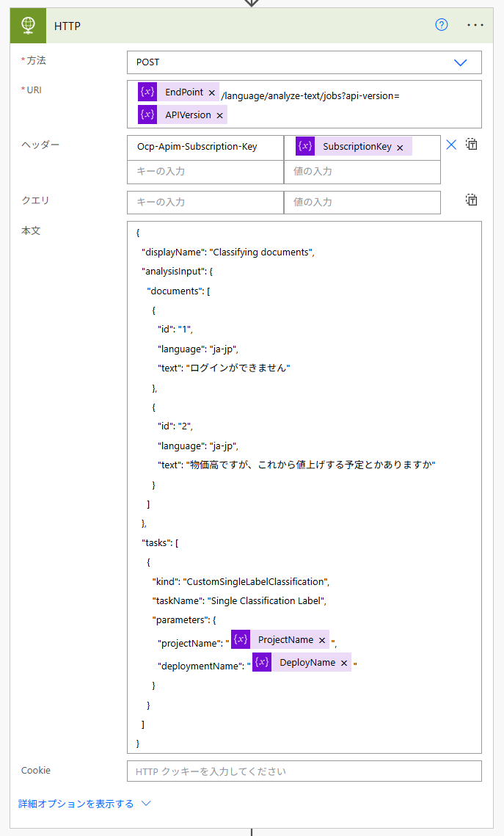Switch headers to text mode icon
This screenshot has width=504, height=836.
coord(472,144)
